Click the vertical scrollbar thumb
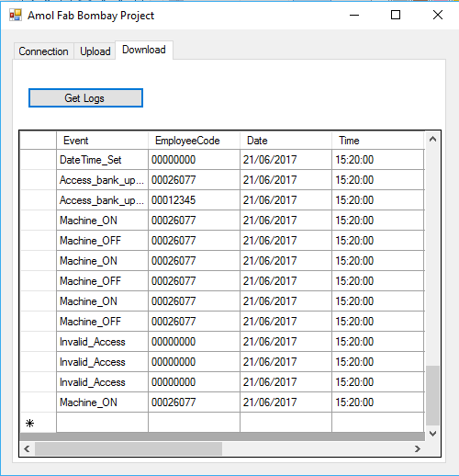This screenshot has height=476, width=459. click(x=432, y=395)
